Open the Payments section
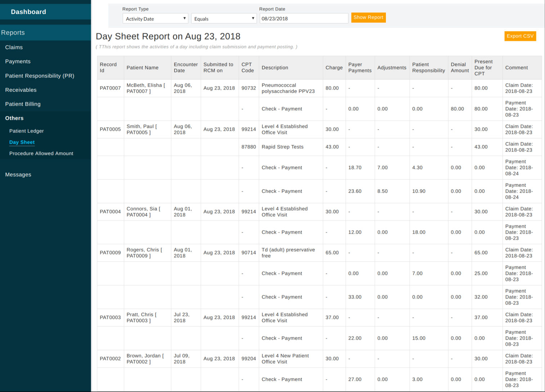 (x=18, y=61)
